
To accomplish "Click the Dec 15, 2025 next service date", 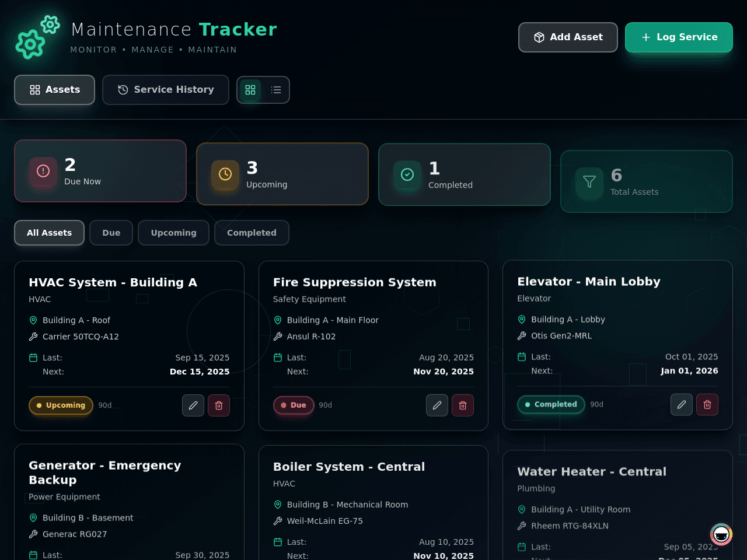I will click(x=200, y=372).
